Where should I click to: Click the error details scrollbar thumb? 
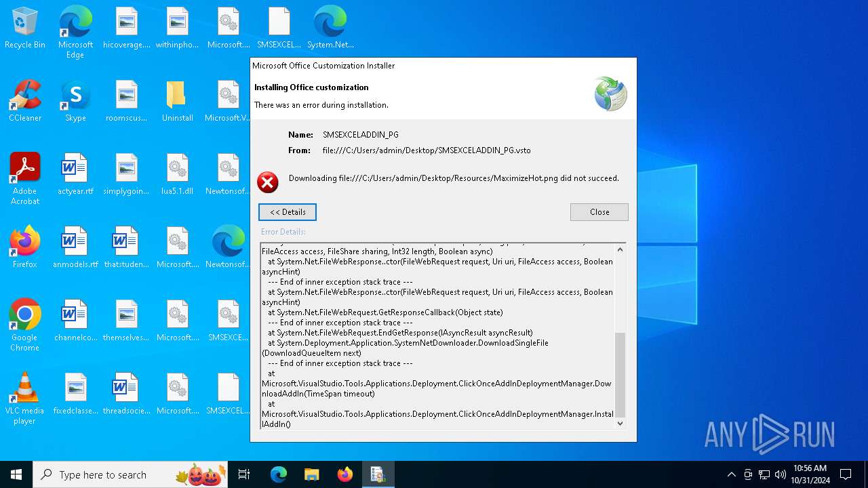pos(620,375)
